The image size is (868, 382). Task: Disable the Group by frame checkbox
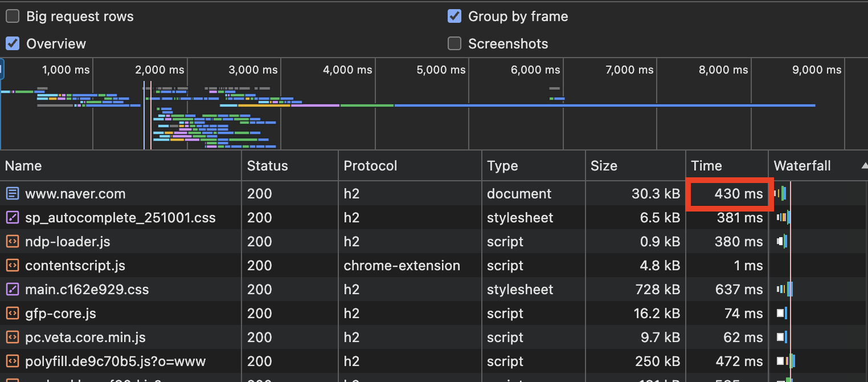tap(455, 17)
